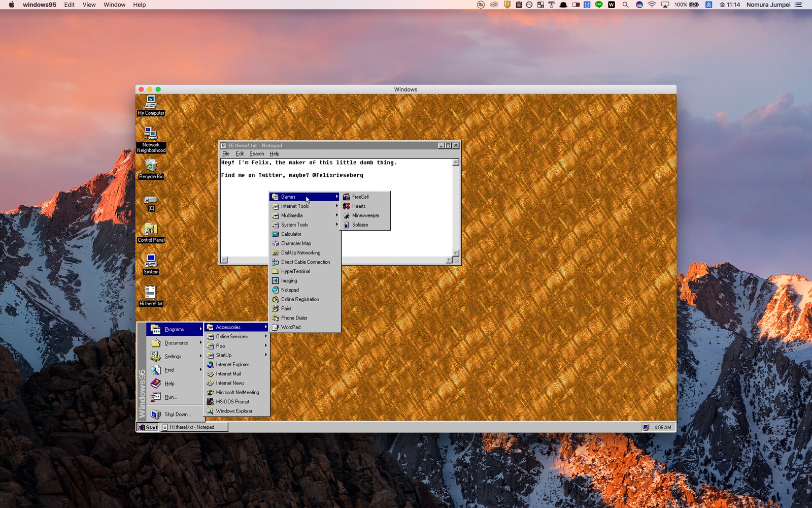812x508 pixels.
Task: Choose Shut Down... in Start menu
Action: tap(175, 415)
